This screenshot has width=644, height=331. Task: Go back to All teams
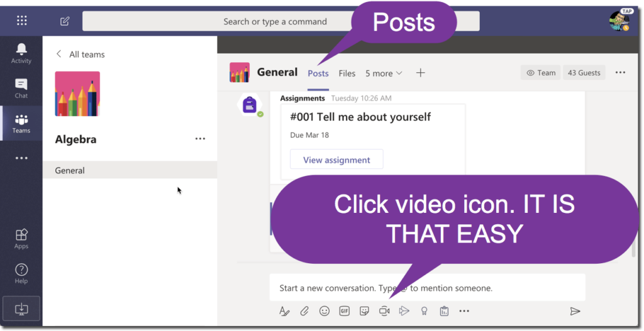[80, 54]
